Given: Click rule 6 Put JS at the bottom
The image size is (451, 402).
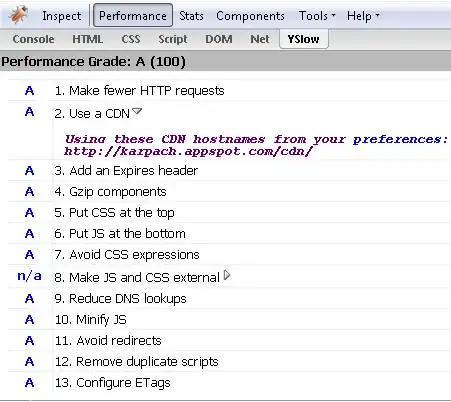Looking at the screenshot, I should pos(120,234).
